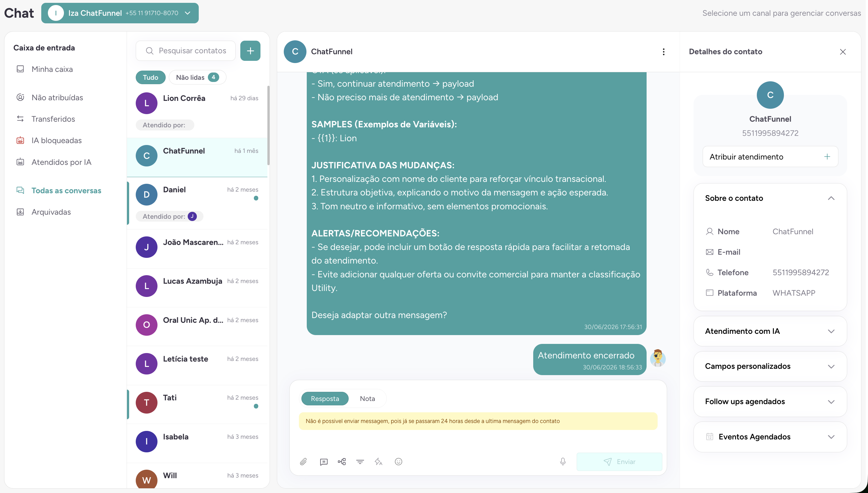
Task: Click the ChatFunnel avatar in chat header
Action: click(295, 51)
